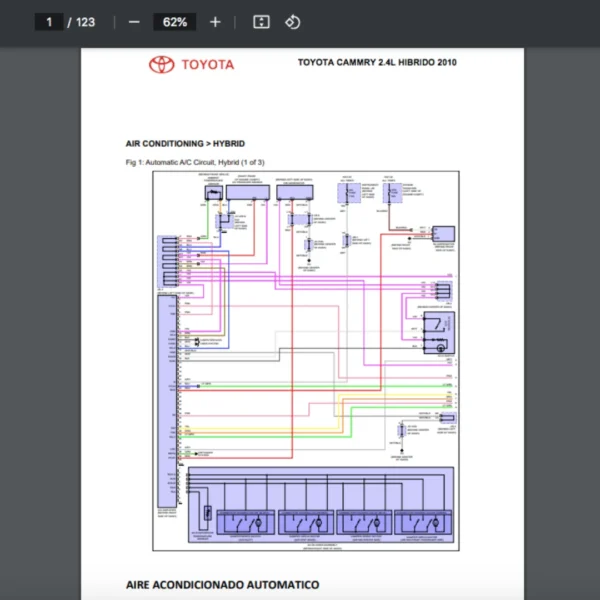Click the relay symbol box at diagram right

pyautogui.click(x=437, y=323)
